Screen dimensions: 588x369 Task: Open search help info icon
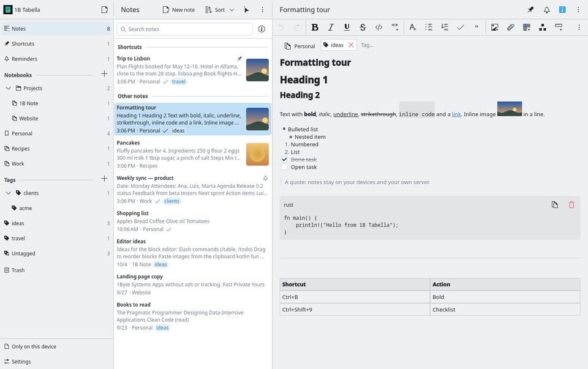(262, 29)
